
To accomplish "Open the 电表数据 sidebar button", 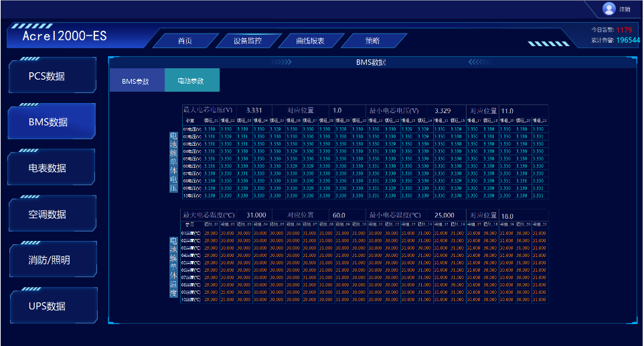I will pyautogui.click(x=52, y=168).
